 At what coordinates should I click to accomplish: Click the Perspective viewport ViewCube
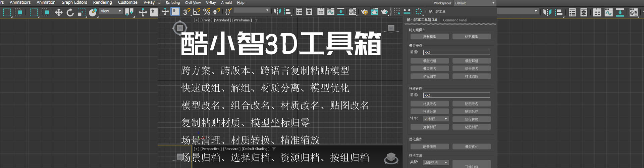(x=391, y=158)
